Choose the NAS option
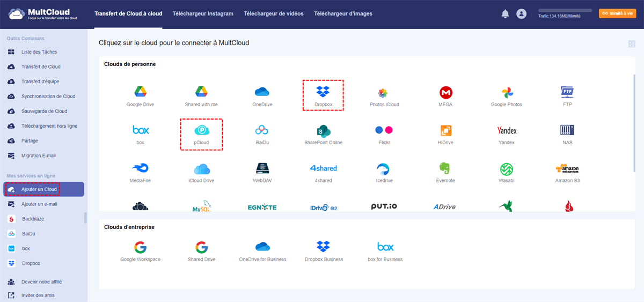644x302 pixels. pos(567,134)
